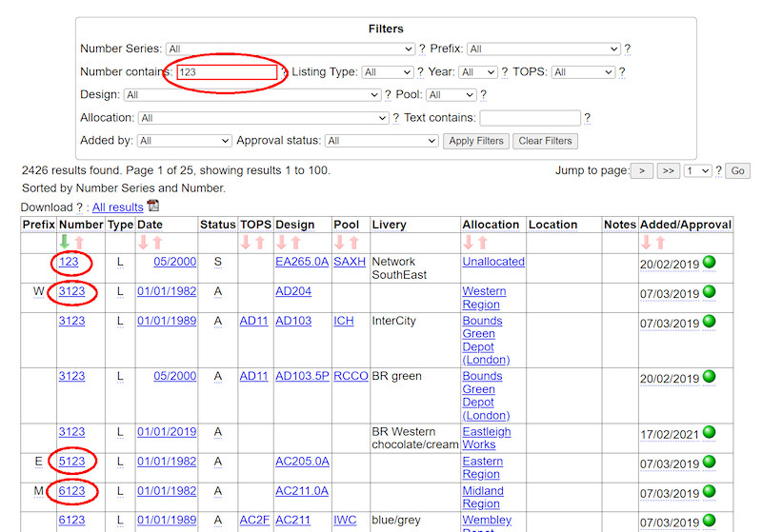Open SAXH pool link
This screenshot has height=532, width=762.
350,262
